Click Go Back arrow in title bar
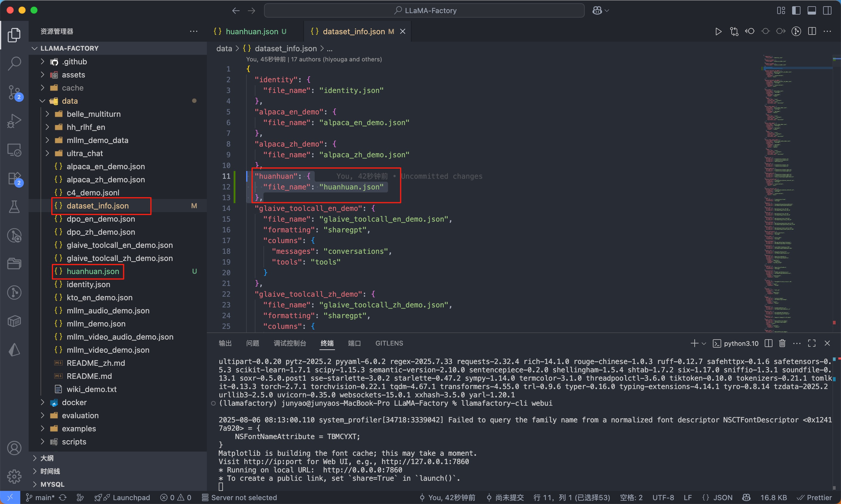Screen dimensions: 841x504 (x=236, y=11)
